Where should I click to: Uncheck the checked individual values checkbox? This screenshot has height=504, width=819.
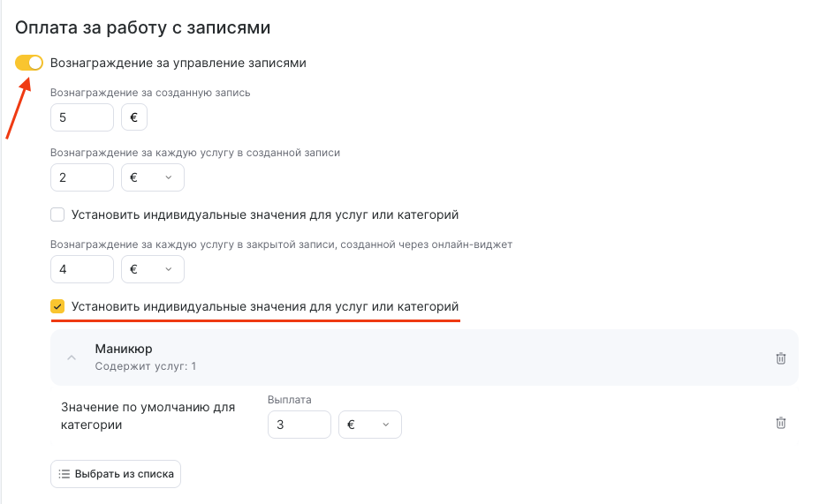coord(58,306)
